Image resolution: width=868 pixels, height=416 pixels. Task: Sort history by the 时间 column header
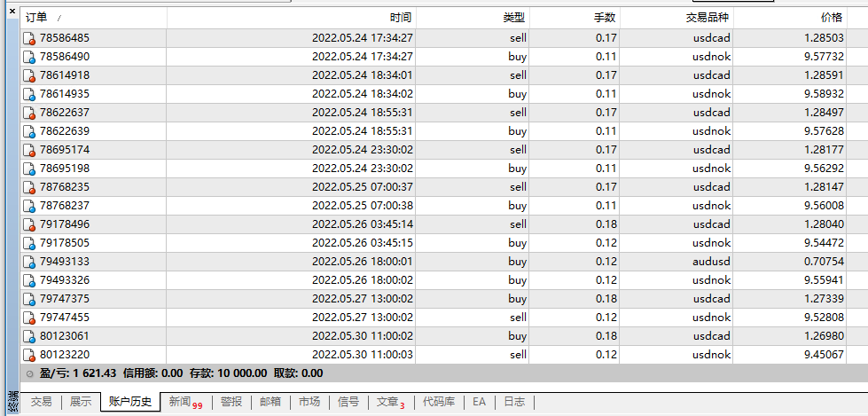[x=400, y=18]
